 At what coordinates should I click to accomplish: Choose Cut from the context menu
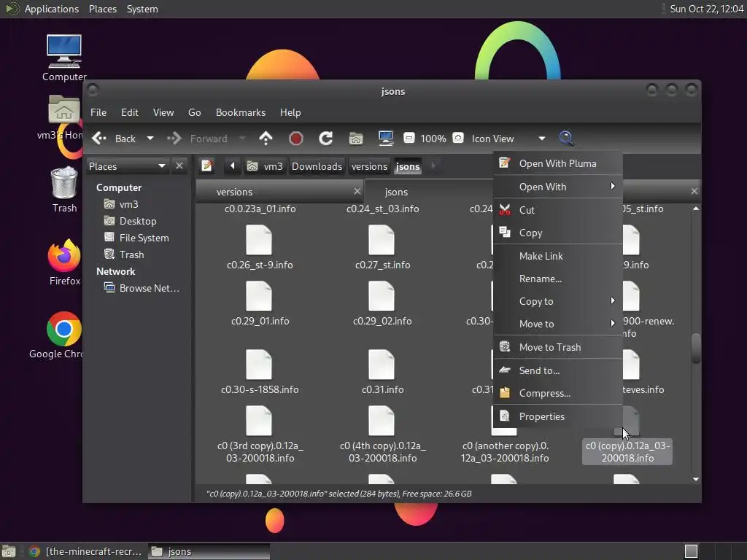pos(558,210)
